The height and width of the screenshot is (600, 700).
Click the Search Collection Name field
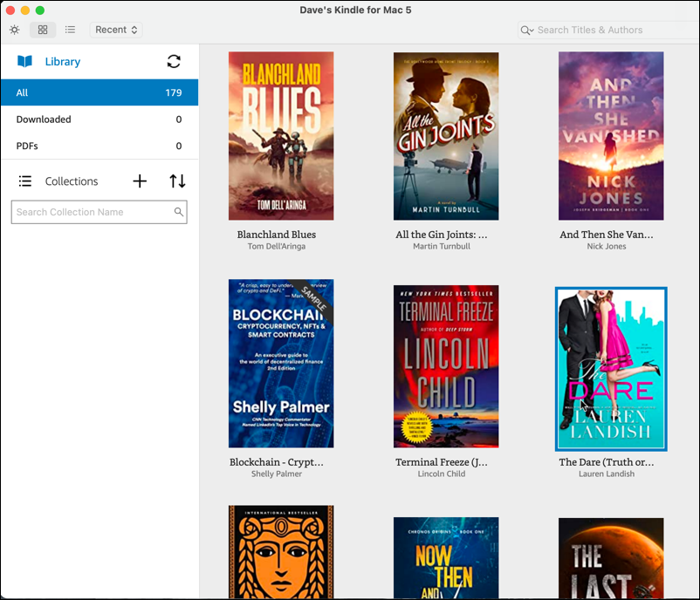pyautogui.click(x=100, y=212)
